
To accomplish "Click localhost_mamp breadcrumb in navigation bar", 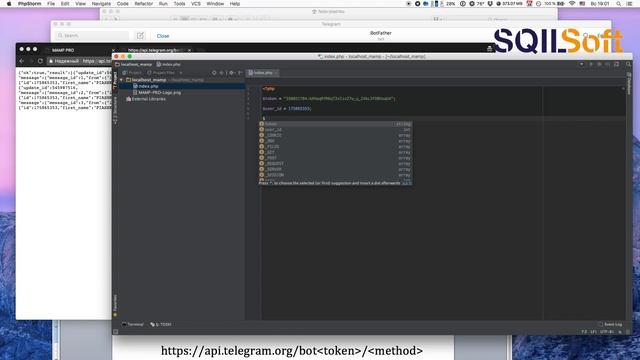I will tap(133, 64).
